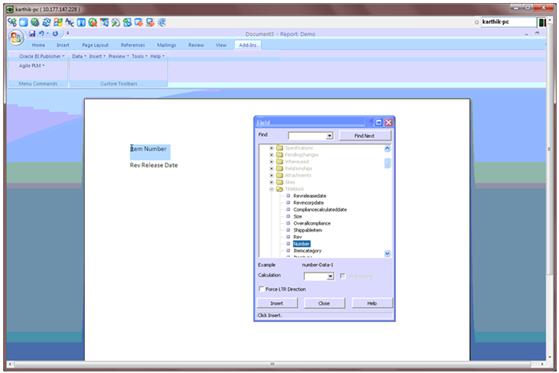The width and height of the screenshot is (559, 373).
Task: Expand the Attachments folder node
Action: pyautogui.click(x=271, y=175)
